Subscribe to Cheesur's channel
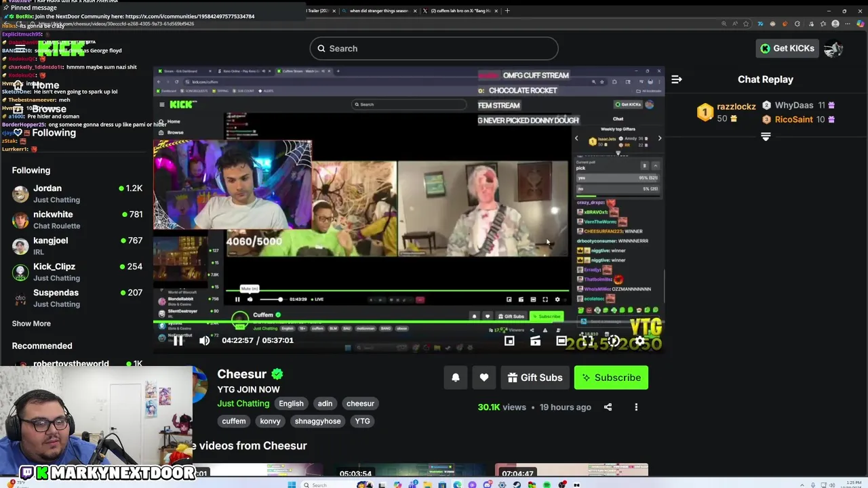 [x=611, y=378]
